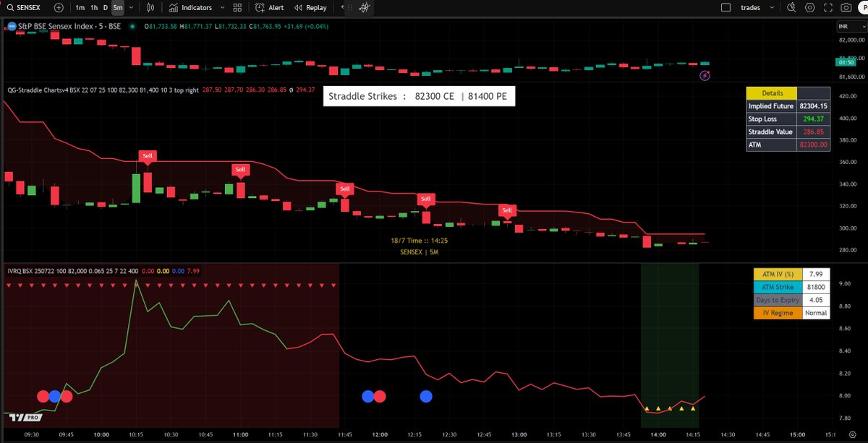868x443 pixels.
Task: Open the Indicators dialog
Action: coord(191,7)
